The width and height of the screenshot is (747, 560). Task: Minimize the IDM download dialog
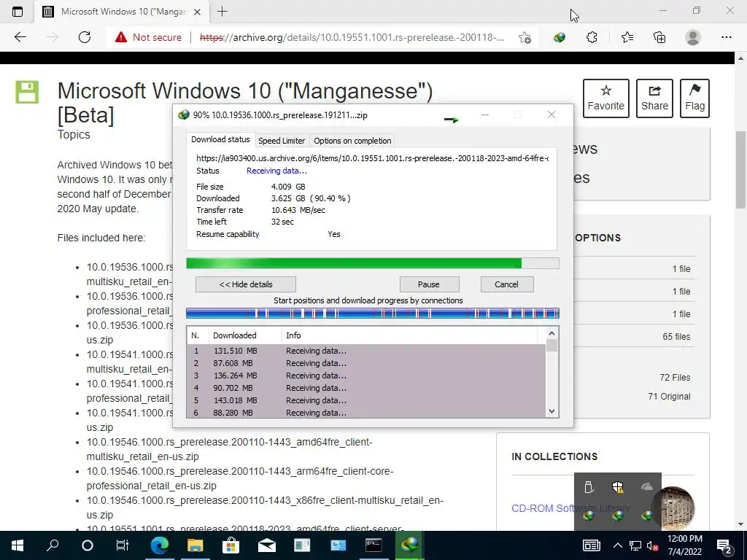[x=485, y=114]
